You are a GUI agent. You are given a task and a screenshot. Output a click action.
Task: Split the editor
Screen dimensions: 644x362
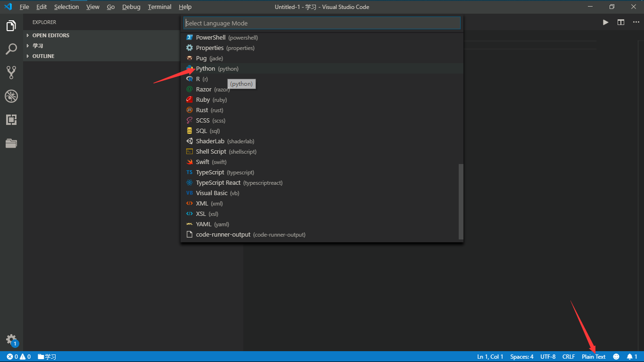point(620,22)
